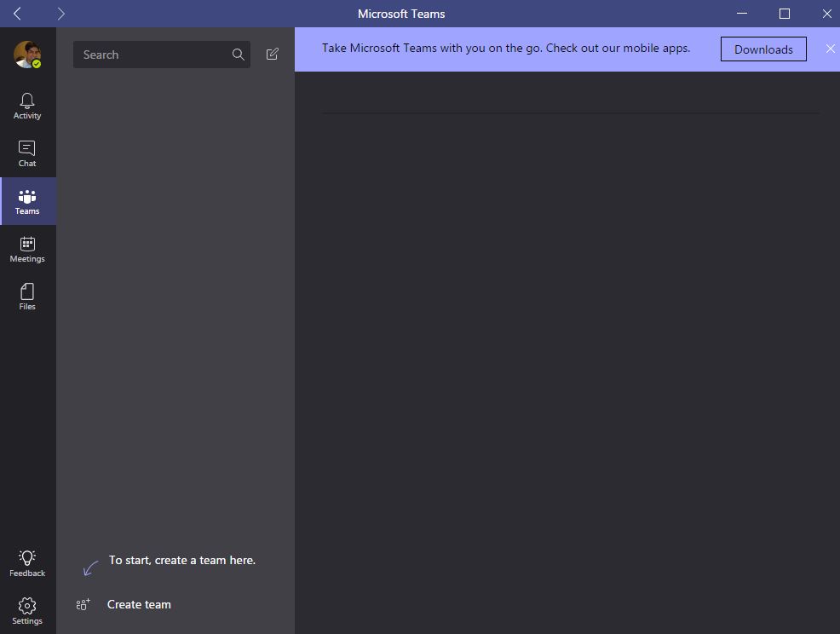Go to the Meetings calendar
The width and height of the screenshot is (840, 634).
click(27, 249)
